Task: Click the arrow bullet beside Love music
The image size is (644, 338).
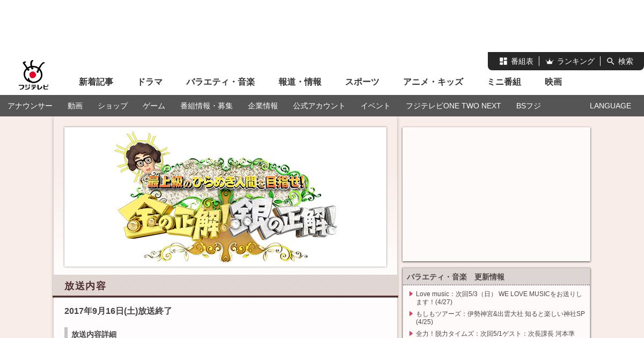Action: pos(411,293)
